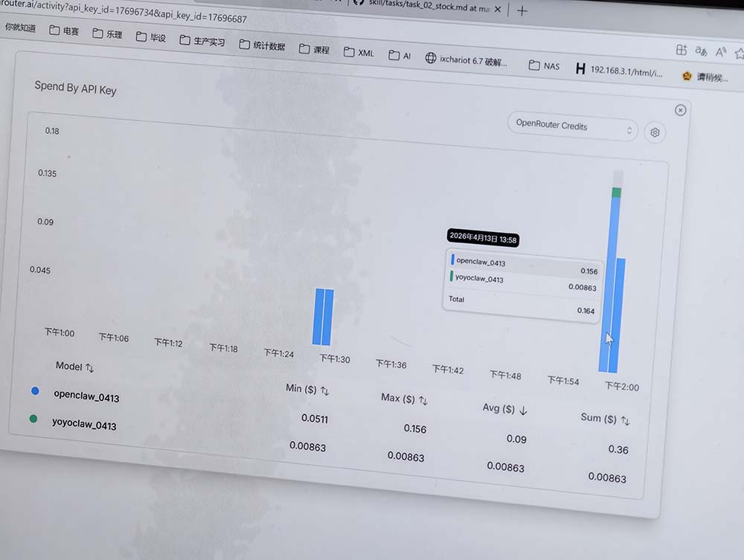The height and width of the screenshot is (560, 744).
Task: Close the task_02_stock.md browser tab
Action: click(498, 10)
